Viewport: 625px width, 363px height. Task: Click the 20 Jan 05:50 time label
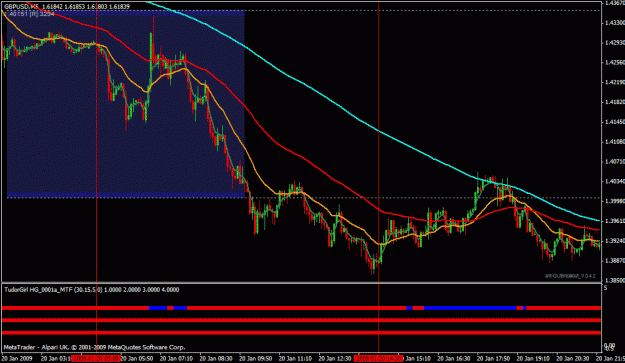(137, 359)
